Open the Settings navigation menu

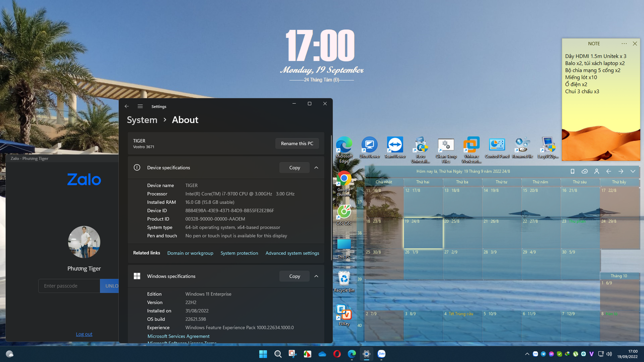coord(140,106)
